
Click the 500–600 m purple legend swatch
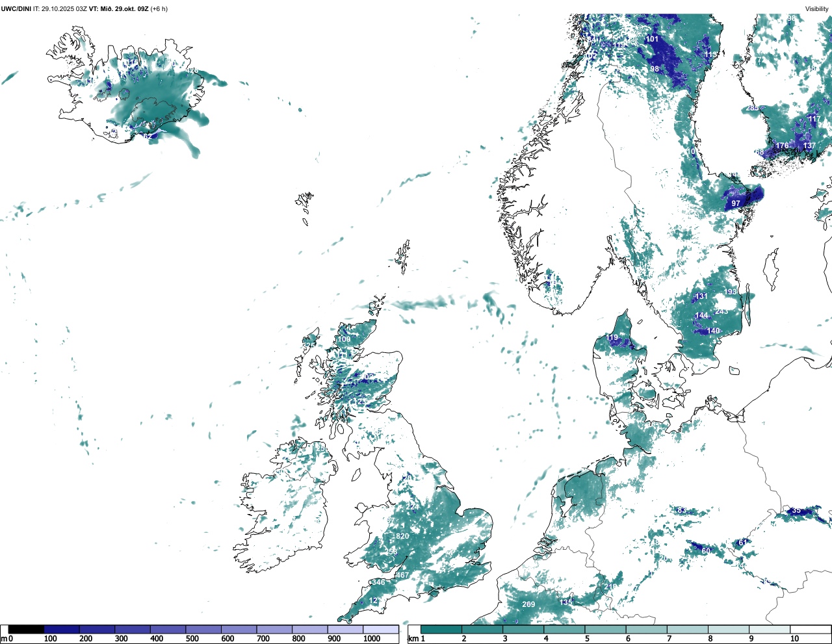coord(203,629)
